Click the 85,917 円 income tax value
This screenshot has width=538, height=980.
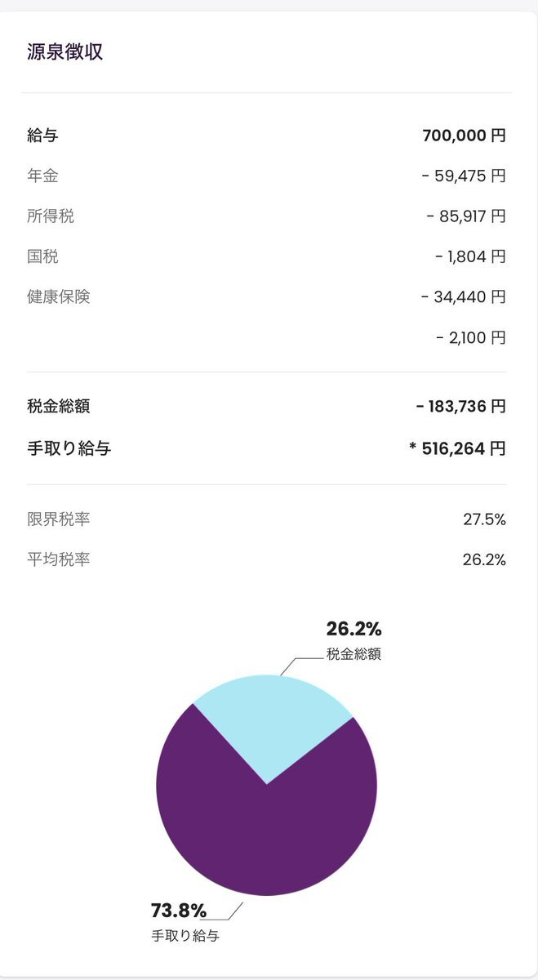click(466, 216)
